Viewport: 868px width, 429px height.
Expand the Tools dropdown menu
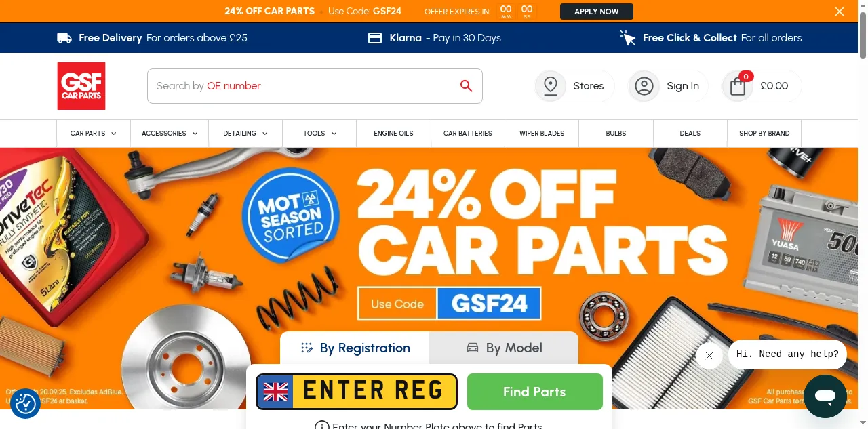click(319, 134)
